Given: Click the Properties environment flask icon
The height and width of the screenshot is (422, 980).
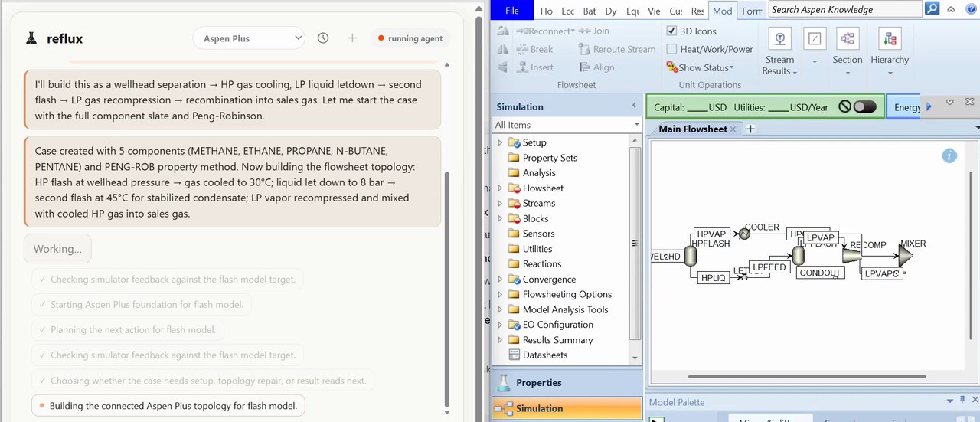Looking at the screenshot, I should coord(503,382).
